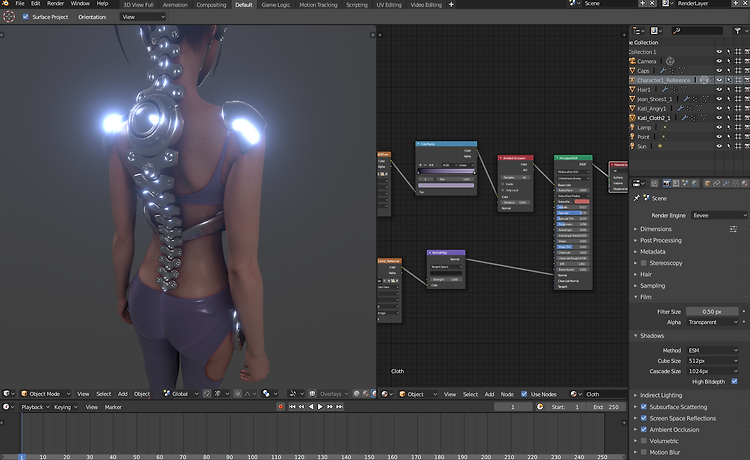Open the node editor Node menu
The width and height of the screenshot is (750, 460).
click(507, 394)
